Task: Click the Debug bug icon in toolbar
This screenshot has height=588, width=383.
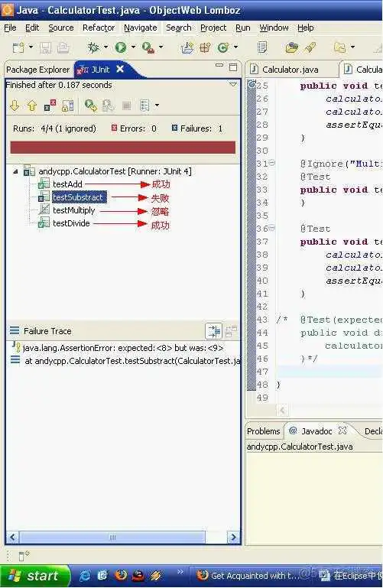Action: coord(93,47)
